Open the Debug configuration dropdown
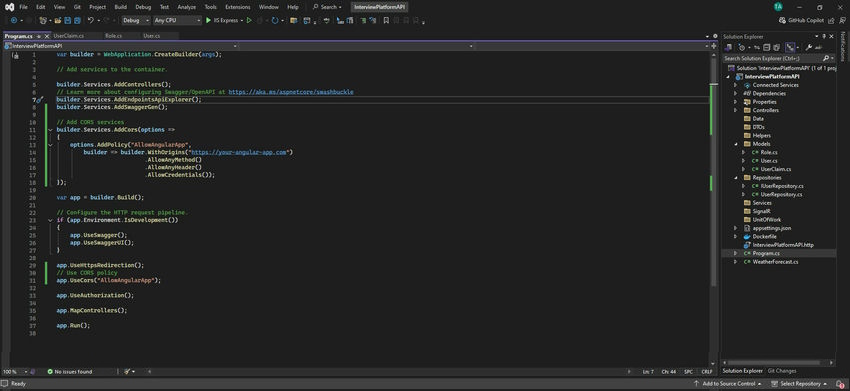The height and width of the screenshot is (391, 850). coord(136,20)
